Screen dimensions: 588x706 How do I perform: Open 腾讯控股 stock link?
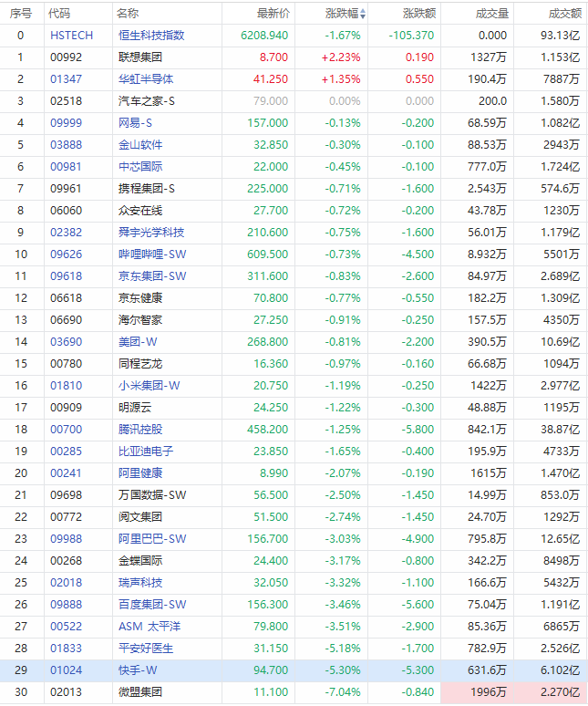pos(140,430)
